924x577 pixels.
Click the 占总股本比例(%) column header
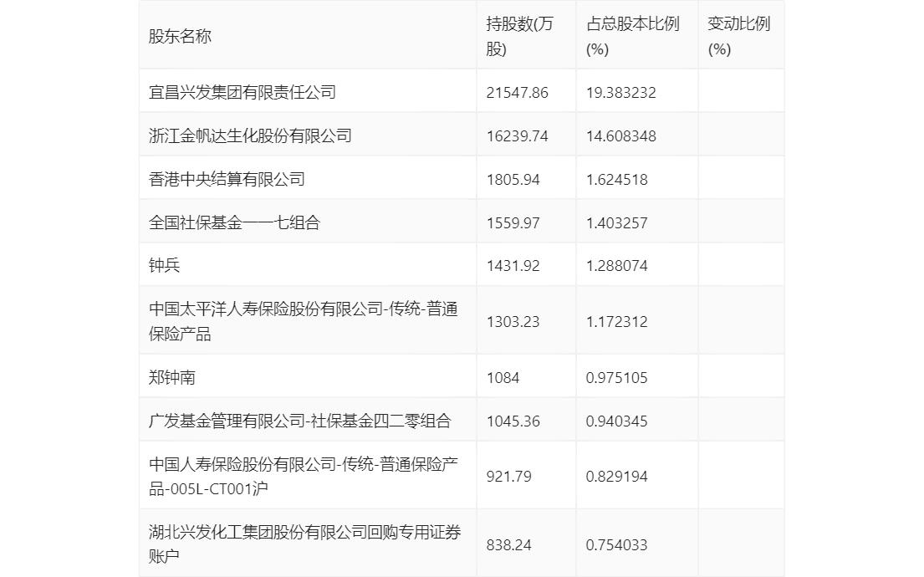(633, 36)
